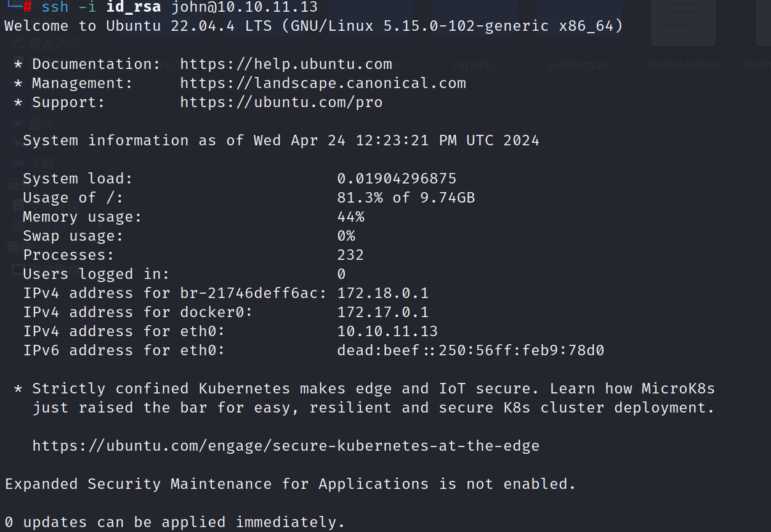Screen dimensions: 771x532
Task: Click the docker0 address 172.17.0.1
Action: pos(382,312)
